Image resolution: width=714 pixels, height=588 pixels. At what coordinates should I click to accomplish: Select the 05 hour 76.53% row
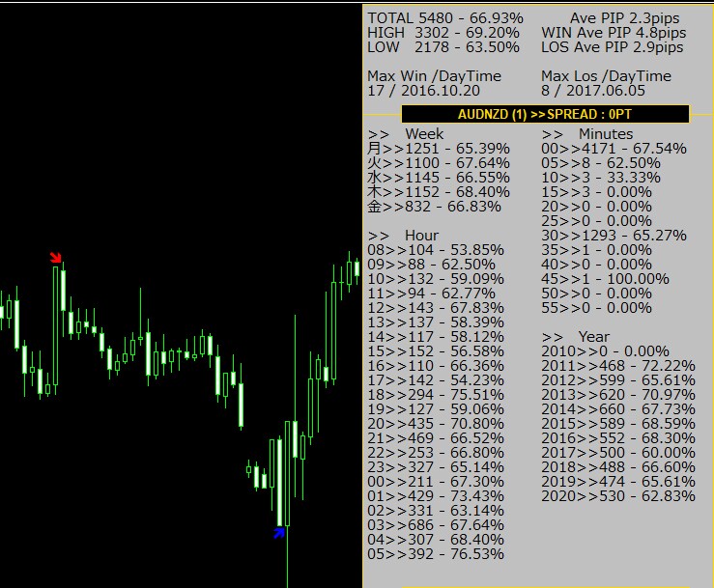click(436, 554)
